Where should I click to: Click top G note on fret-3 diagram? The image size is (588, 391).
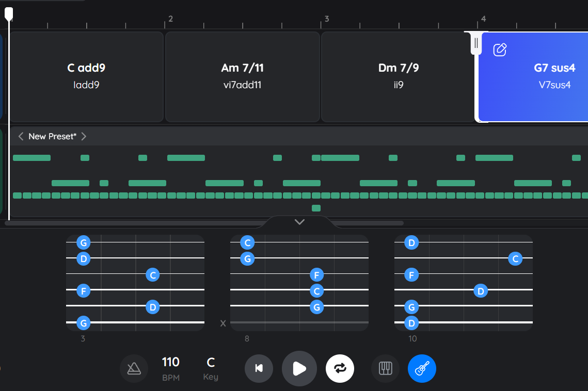[x=84, y=242]
